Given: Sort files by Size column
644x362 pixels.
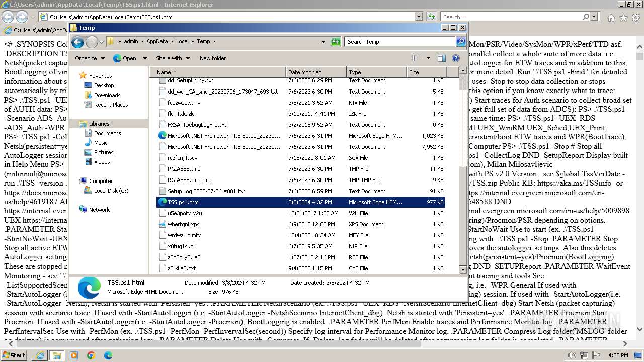Looking at the screenshot, I should tap(426, 72).
